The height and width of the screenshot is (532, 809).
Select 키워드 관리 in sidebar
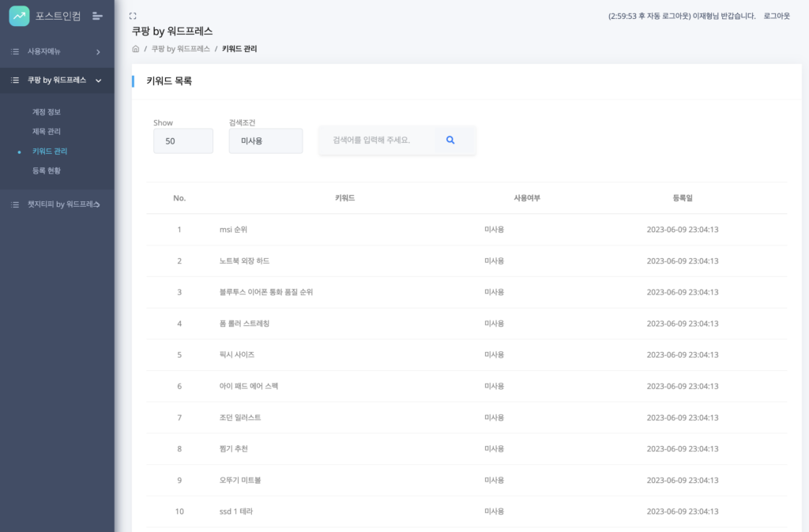pos(50,151)
